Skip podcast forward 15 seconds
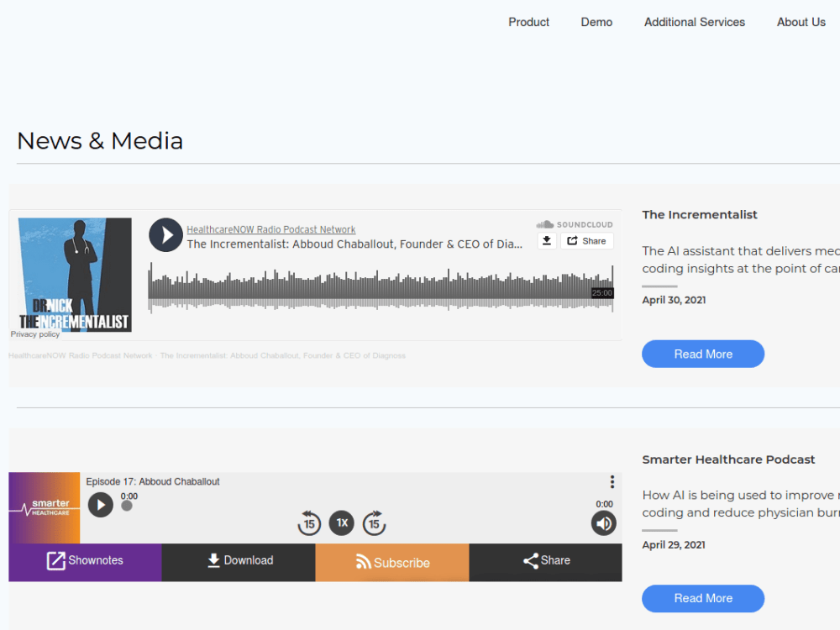This screenshot has height=630, width=840. 374,523
